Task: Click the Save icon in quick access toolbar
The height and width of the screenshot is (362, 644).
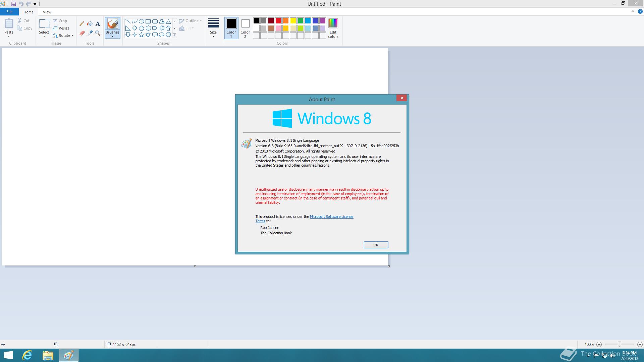Action: [x=14, y=4]
